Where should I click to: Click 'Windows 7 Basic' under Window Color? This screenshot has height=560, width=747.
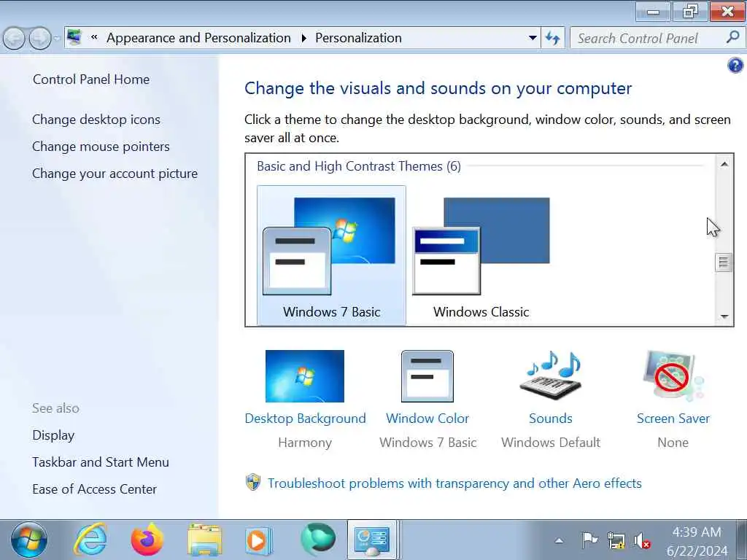(x=427, y=443)
